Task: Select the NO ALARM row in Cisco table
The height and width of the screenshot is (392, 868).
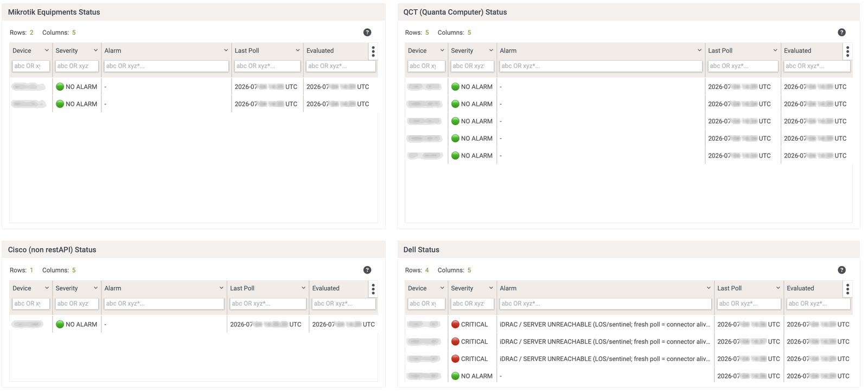Action: coord(194,324)
